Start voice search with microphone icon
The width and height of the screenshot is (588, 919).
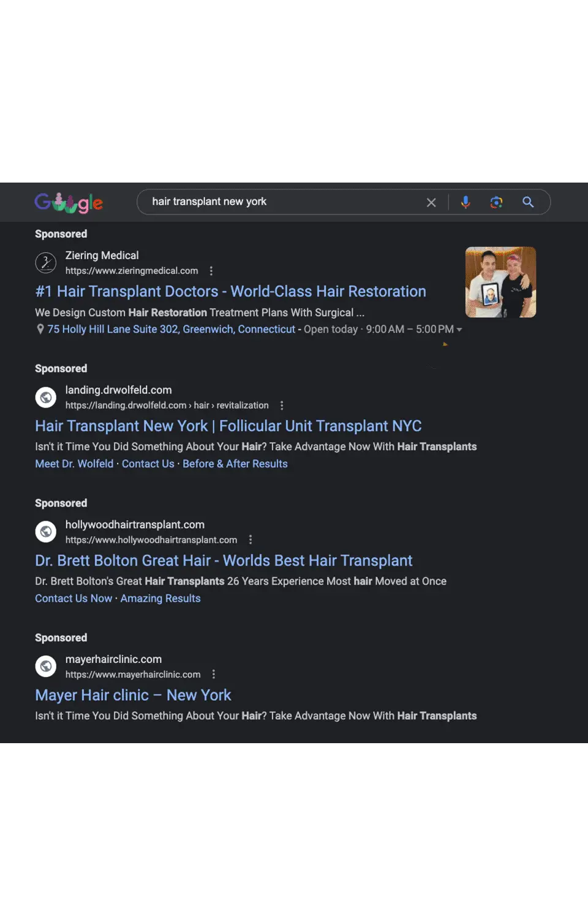tap(466, 202)
